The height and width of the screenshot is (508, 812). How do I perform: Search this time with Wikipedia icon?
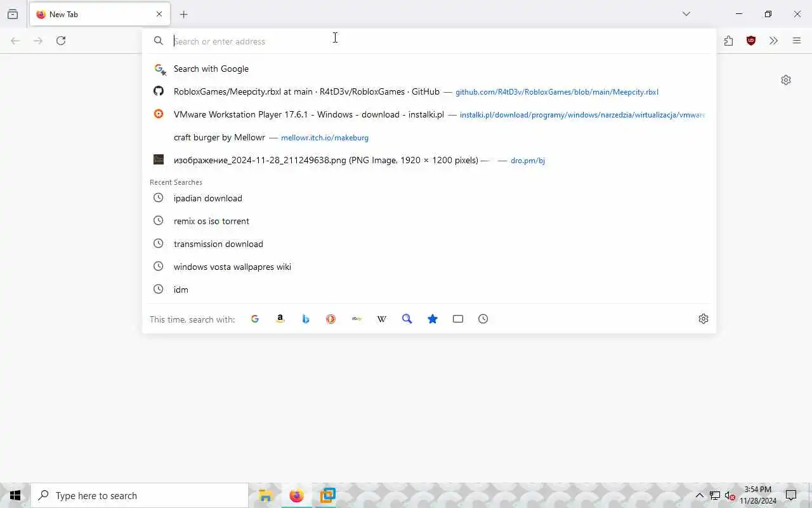click(382, 319)
